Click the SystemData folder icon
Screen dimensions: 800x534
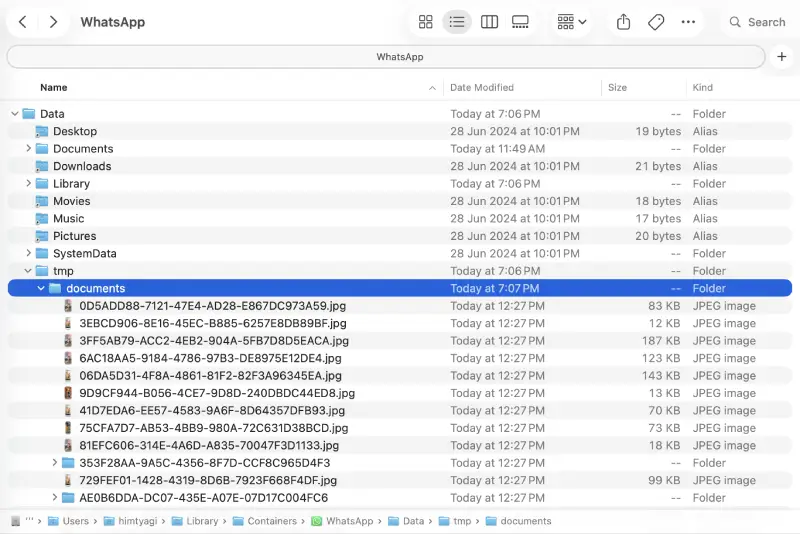(42, 253)
